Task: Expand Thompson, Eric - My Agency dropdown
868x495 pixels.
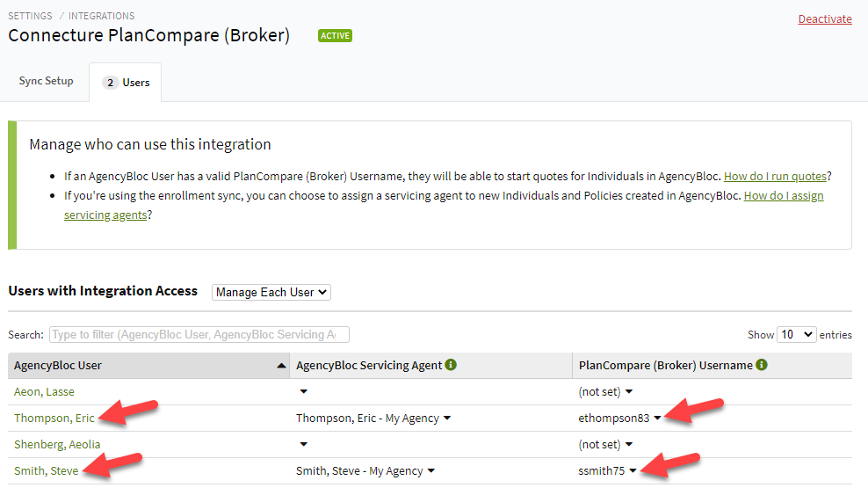Action: [x=447, y=418]
